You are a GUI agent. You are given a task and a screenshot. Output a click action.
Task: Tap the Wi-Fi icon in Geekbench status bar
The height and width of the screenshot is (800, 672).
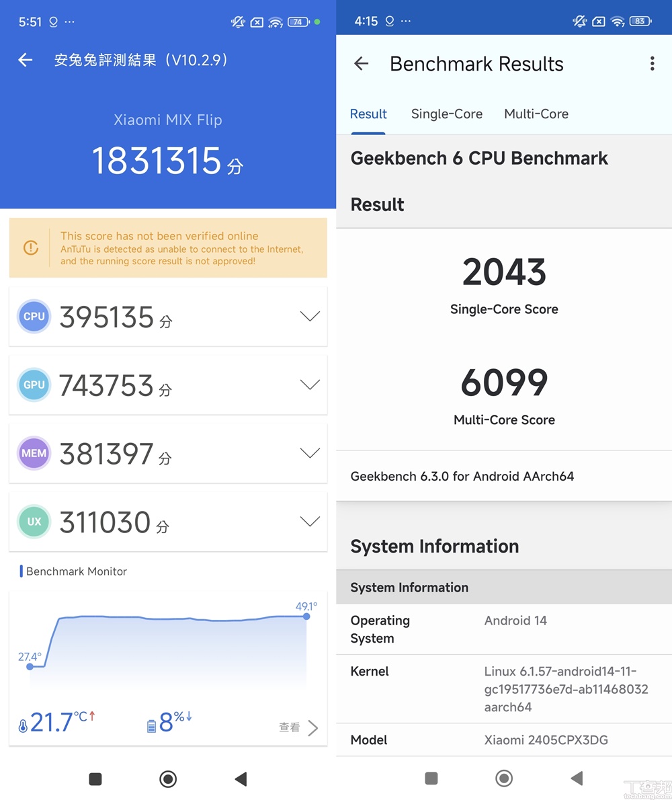pyautogui.click(x=618, y=21)
